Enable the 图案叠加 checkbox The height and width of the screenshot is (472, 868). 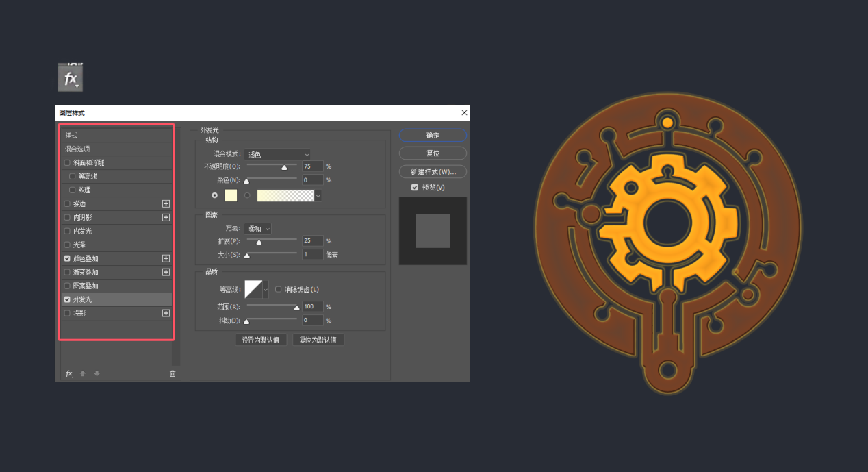pyautogui.click(x=67, y=286)
